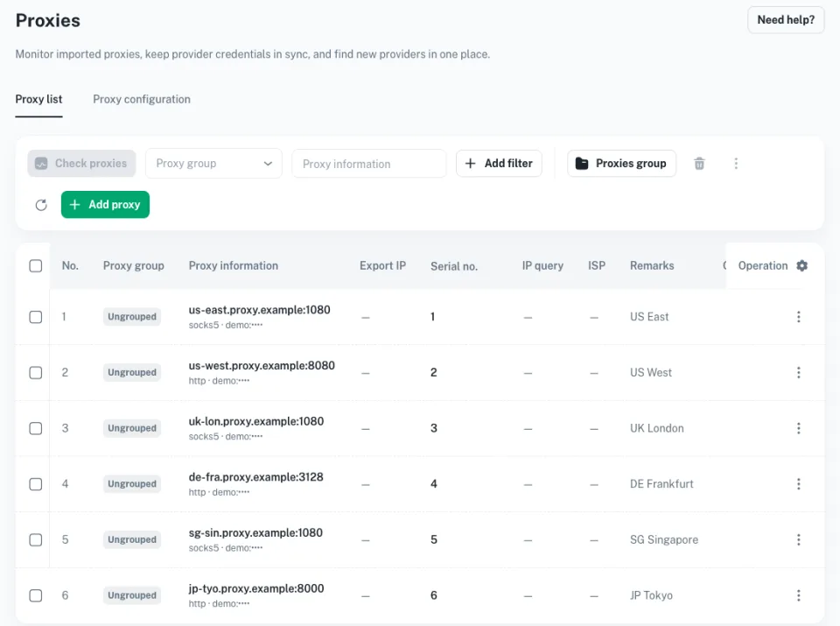840x626 pixels.
Task: Click the UK London remark
Action: 657,428
